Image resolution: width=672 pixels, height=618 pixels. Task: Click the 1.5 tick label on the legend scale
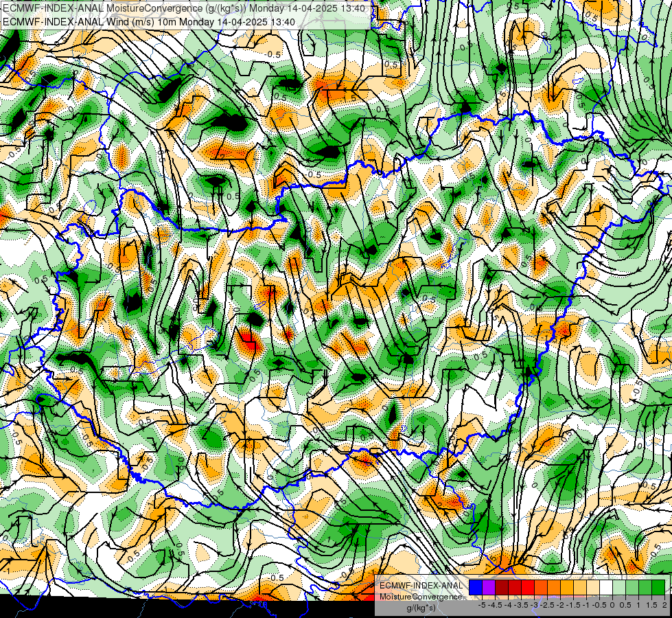pyautogui.click(x=651, y=605)
